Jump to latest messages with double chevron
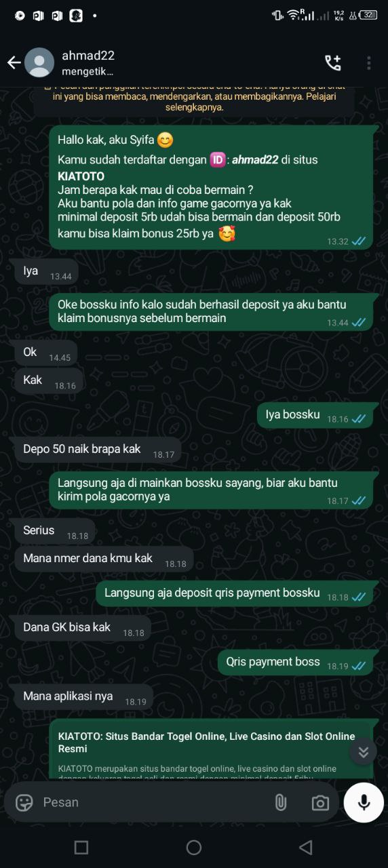Image resolution: width=388 pixels, height=868 pixels. point(364,751)
